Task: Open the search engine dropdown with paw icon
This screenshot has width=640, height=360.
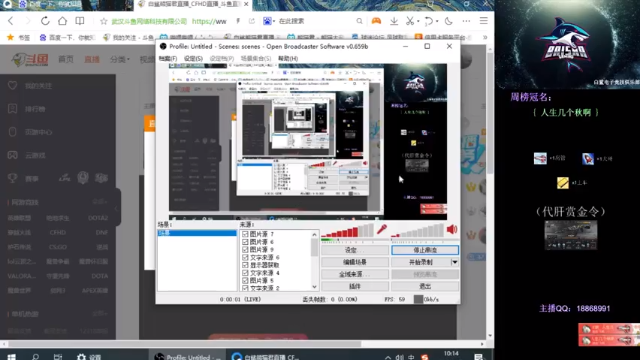Action: [x=269, y=21]
